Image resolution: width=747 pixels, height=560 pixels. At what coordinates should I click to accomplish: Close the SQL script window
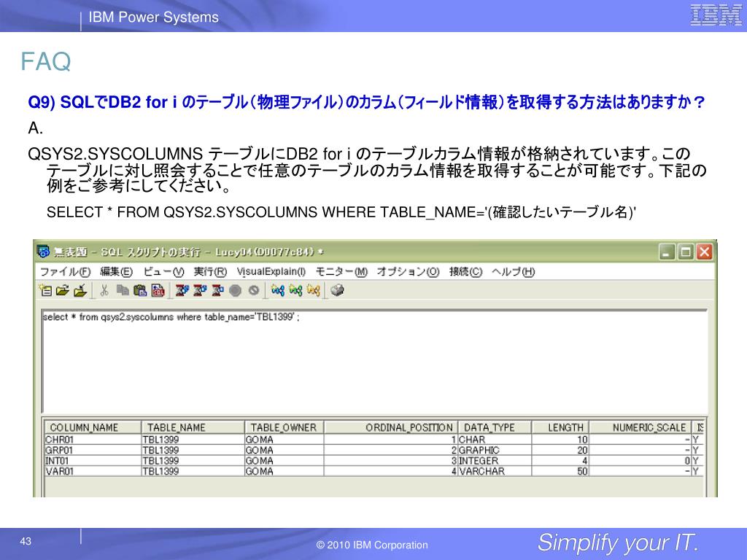(704, 252)
